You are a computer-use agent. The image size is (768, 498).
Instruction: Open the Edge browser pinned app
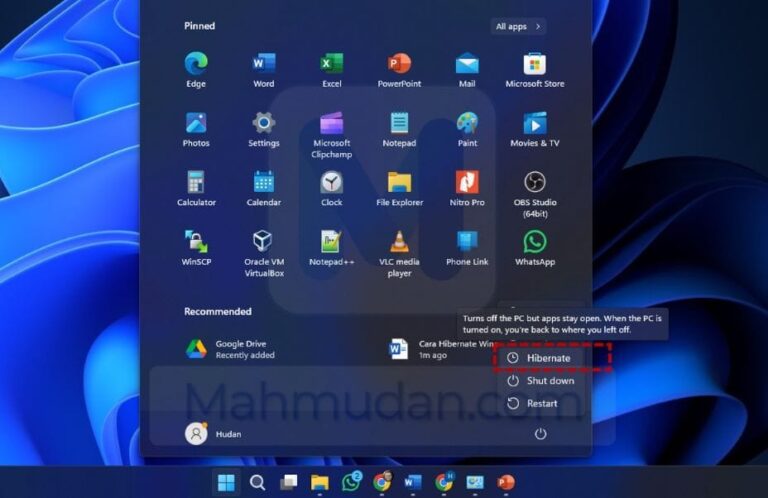click(196, 69)
